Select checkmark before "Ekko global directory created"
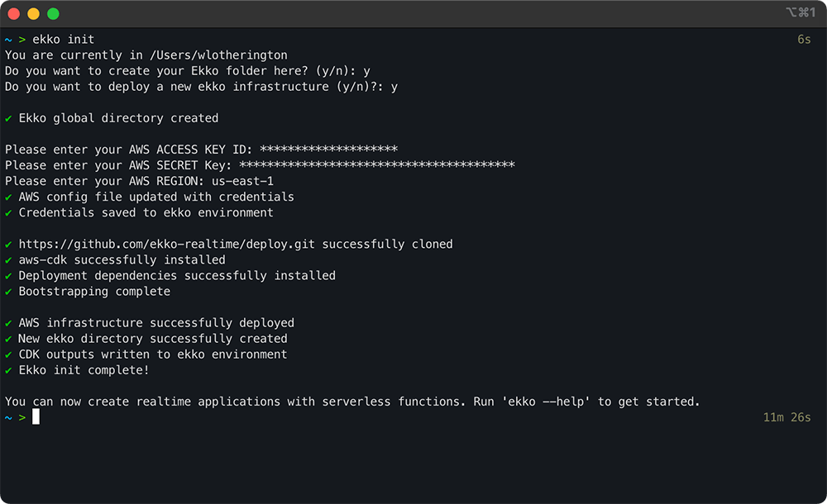Screen dimensions: 827x504 tap(8, 118)
